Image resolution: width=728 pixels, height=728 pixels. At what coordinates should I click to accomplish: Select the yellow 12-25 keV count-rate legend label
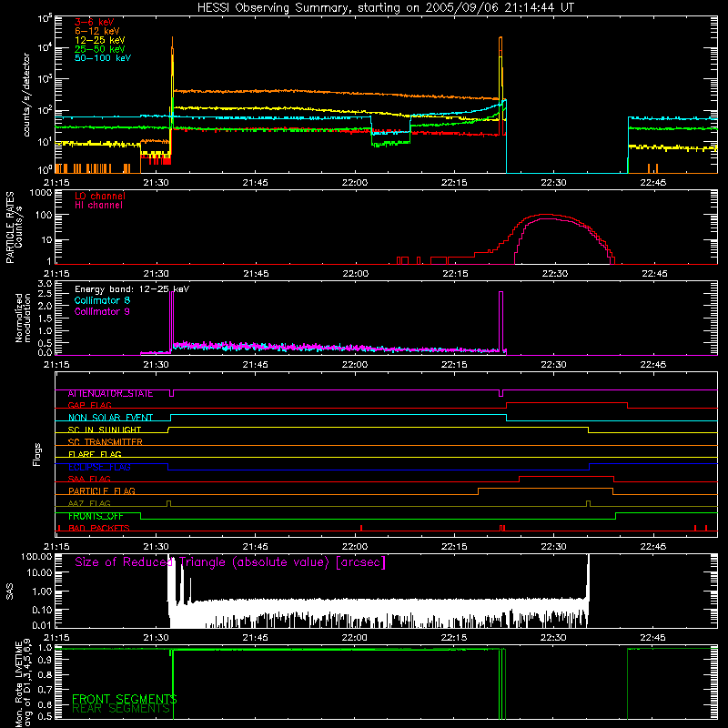pos(100,40)
